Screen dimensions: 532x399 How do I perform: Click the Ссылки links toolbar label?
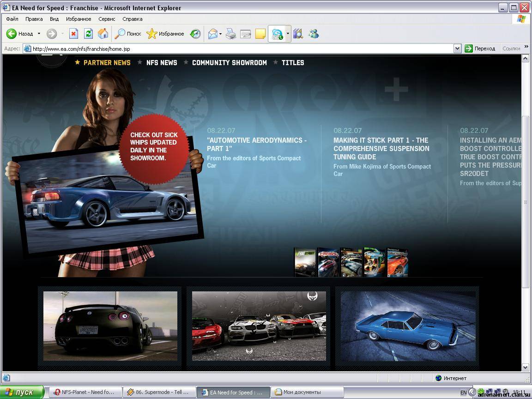pos(511,48)
